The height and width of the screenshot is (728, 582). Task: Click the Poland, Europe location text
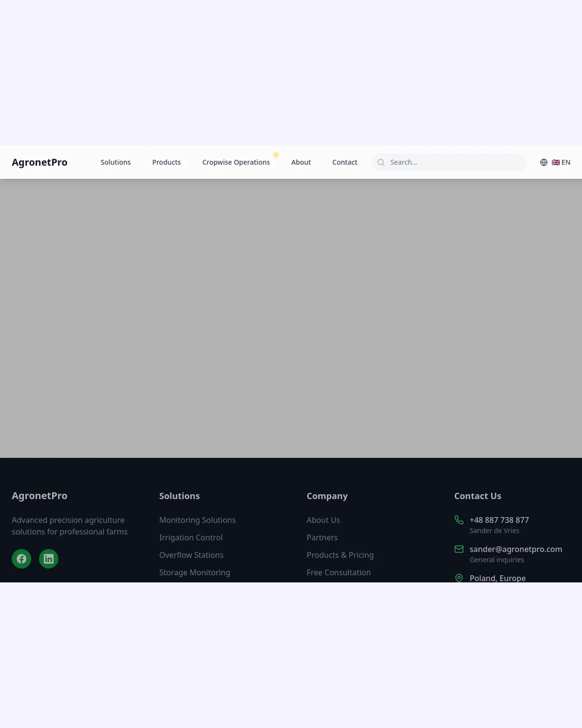click(x=498, y=578)
